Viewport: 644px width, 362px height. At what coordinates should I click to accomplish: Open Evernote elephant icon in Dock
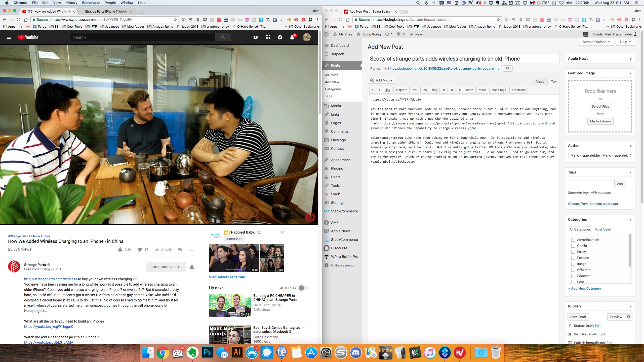coord(193,352)
